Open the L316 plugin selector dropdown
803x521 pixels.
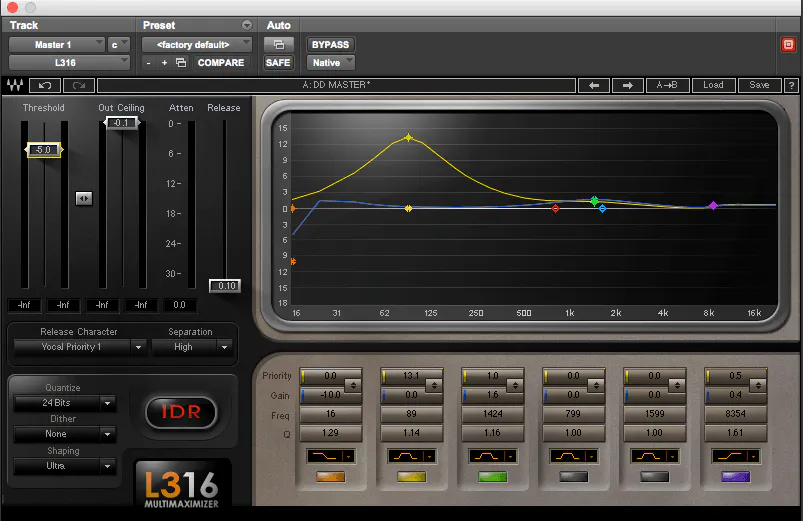[69, 62]
